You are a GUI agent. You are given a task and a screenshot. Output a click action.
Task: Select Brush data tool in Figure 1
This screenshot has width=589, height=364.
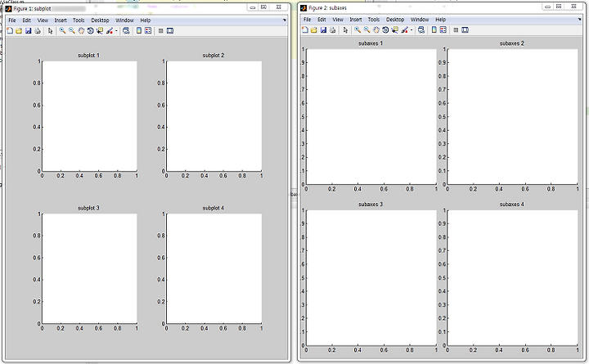click(x=110, y=31)
